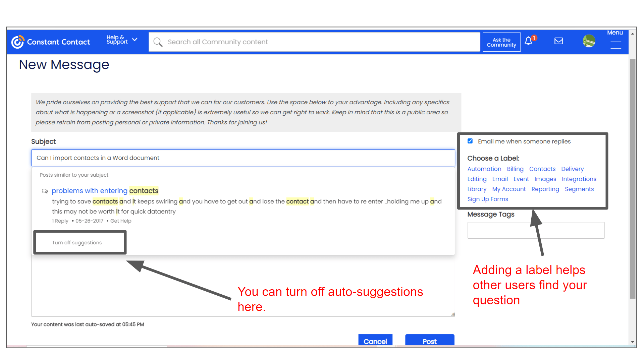The image size is (644, 362).
Task: Select the Editing label
Action: tap(477, 179)
